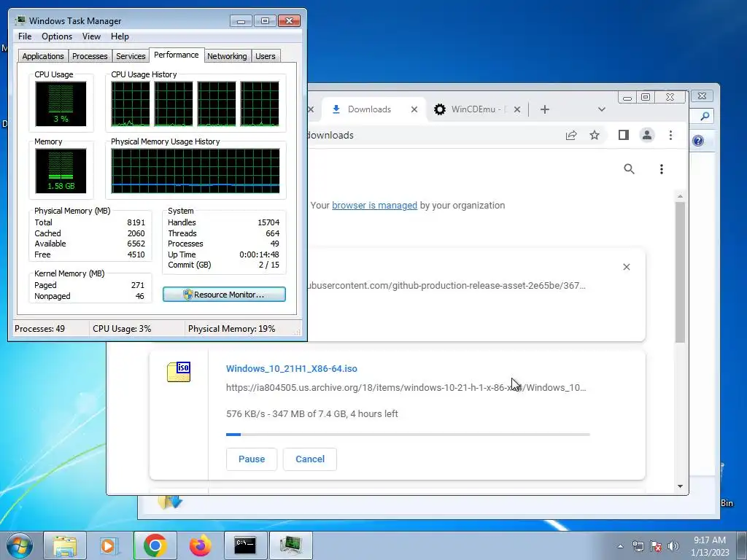The image size is (747, 560).
Task: Click the archive.org download source URL
Action: [x=406, y=388]
